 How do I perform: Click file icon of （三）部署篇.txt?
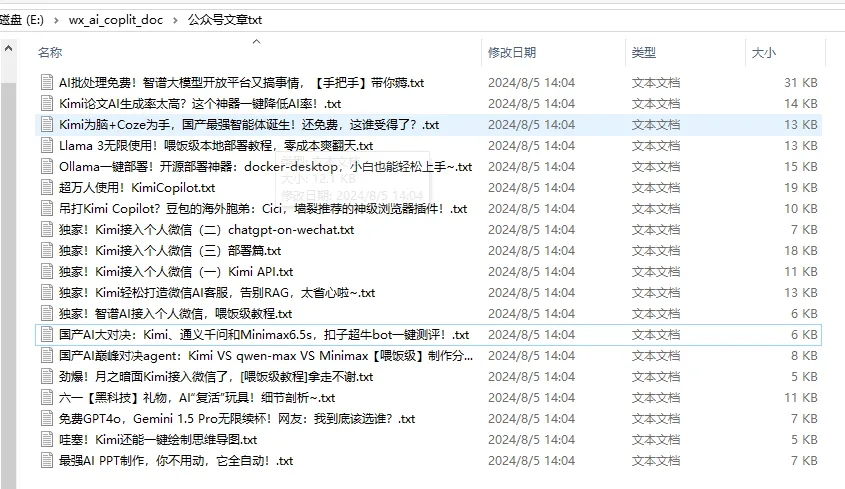coord(47,251)
